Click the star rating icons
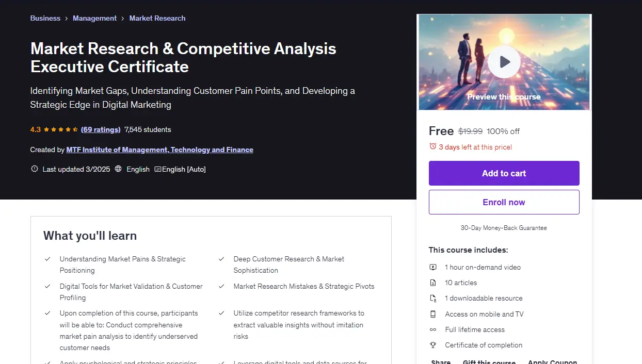642x364 pixels. click(x=61, y=129)
